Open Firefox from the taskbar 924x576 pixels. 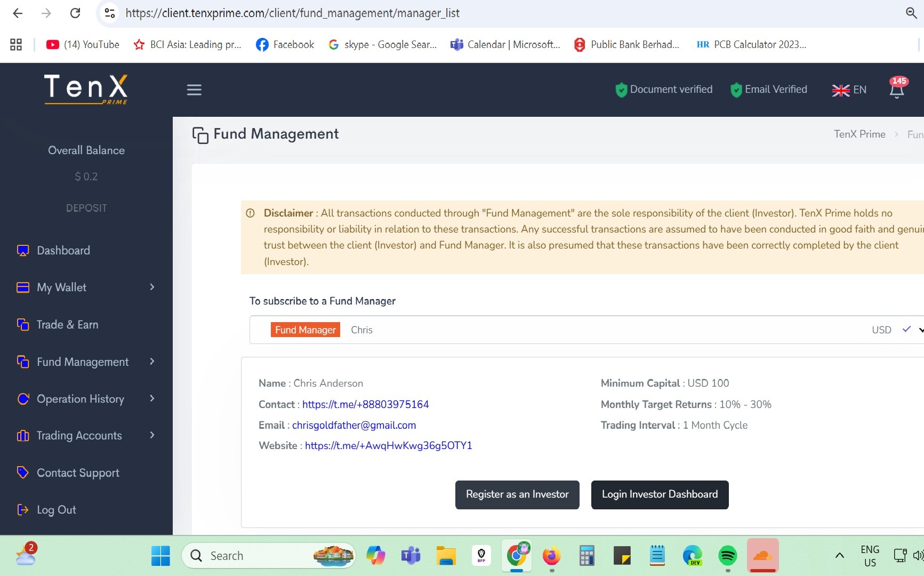click(x=551, y=556)
